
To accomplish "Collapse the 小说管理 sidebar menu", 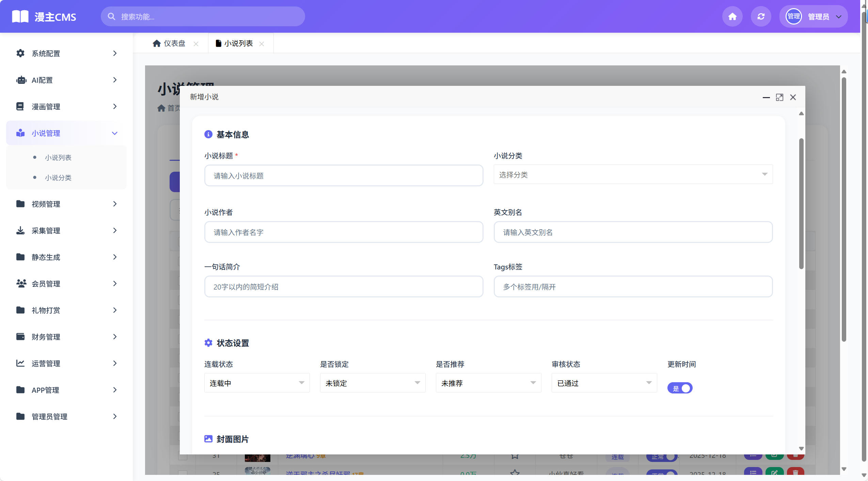I will (115, 133).
